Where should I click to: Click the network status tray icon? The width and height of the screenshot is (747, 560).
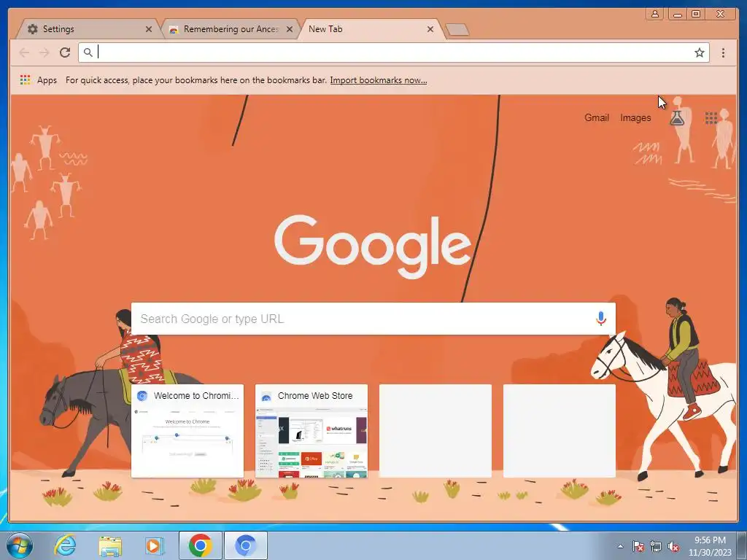656,546
